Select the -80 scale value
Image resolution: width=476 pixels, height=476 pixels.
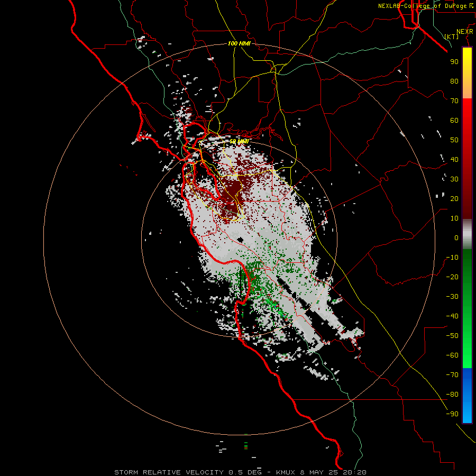tap(452, 395)
